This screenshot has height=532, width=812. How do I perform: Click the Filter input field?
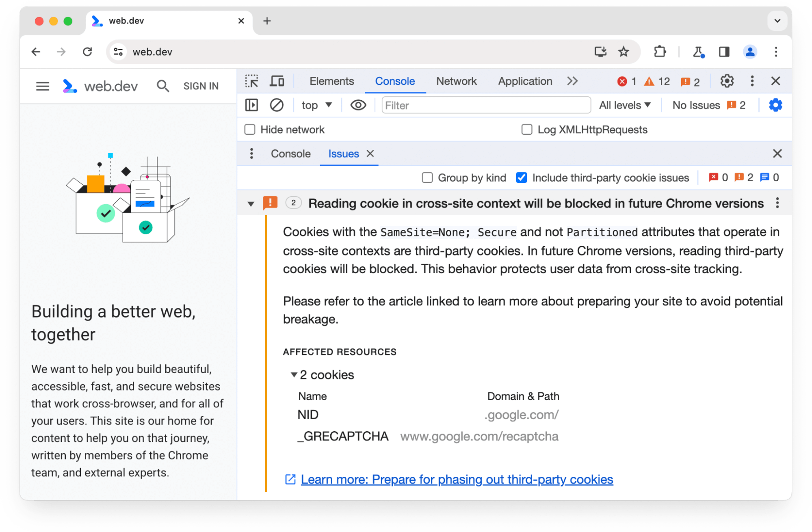(x=482, y=105)
